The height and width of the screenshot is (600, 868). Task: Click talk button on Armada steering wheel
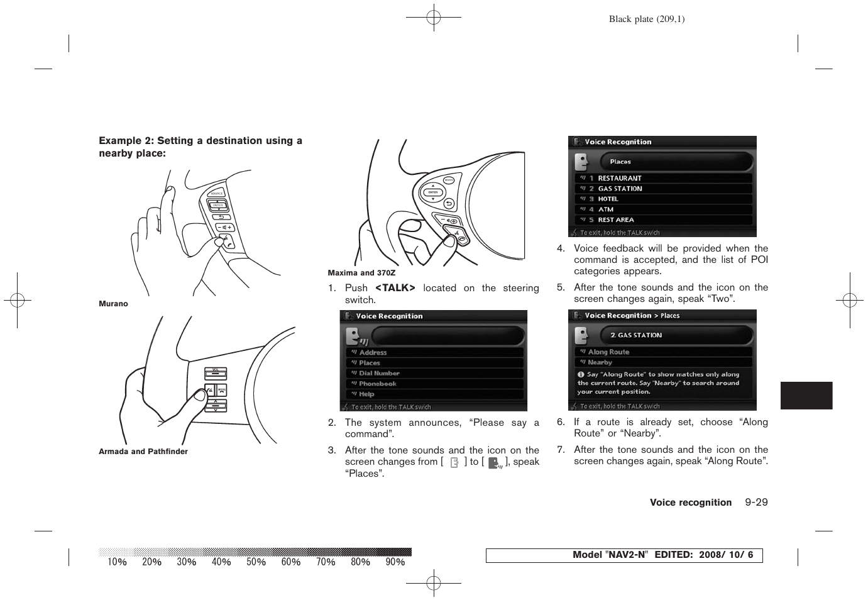pyautogui.click(x=209, y=390)
